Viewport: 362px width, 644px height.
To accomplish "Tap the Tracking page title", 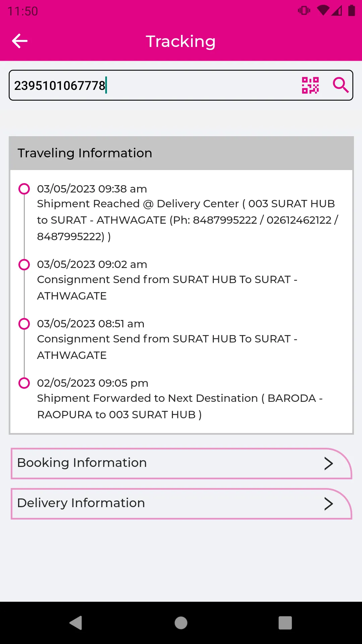I will [x=181, y=42].
